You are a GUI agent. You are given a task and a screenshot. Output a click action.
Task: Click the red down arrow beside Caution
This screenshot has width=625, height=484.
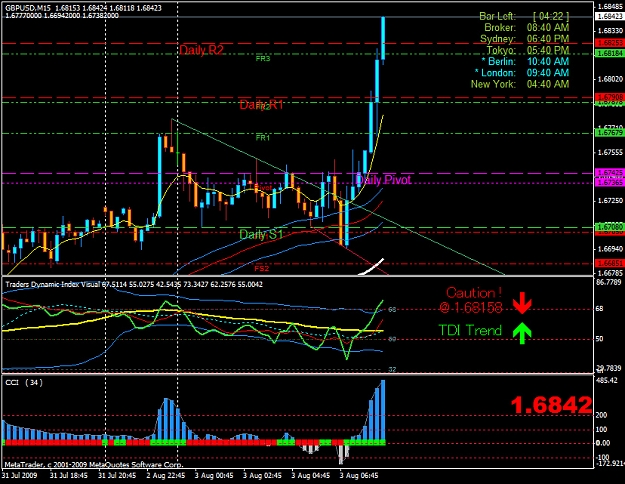click(x=522, y=303)
